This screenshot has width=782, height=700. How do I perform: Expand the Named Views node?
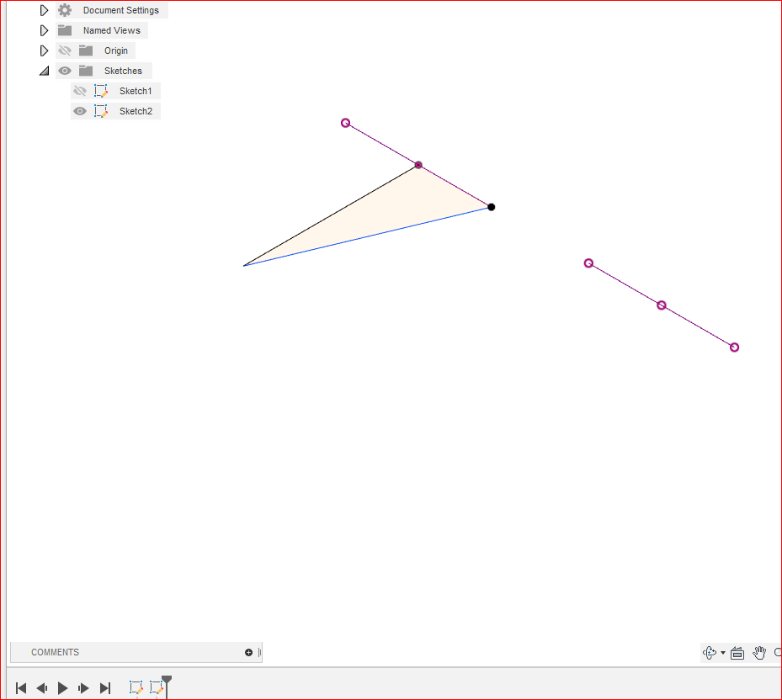tap(44, 30)
